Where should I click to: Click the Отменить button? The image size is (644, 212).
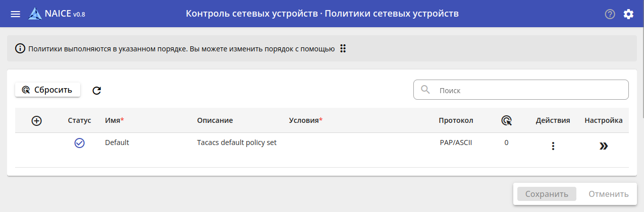[x=609, y=194]
